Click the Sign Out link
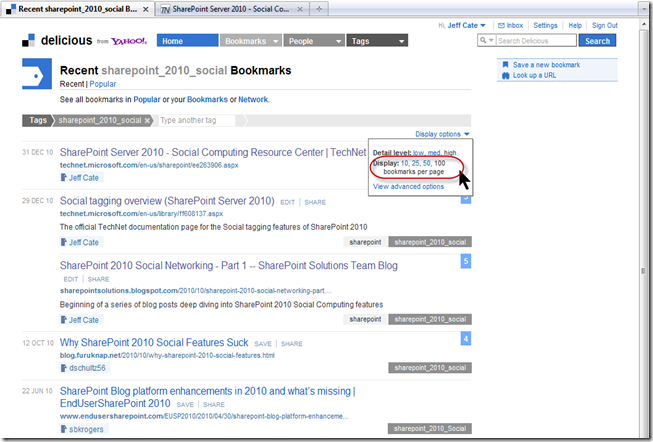The height and width of the screenshot is (442, 653). coord(605,25)
